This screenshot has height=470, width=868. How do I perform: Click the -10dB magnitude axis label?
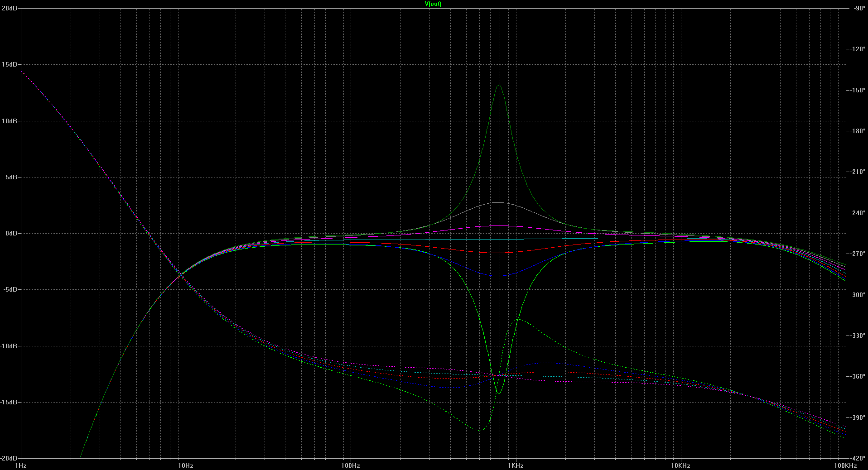pos(9,346)
